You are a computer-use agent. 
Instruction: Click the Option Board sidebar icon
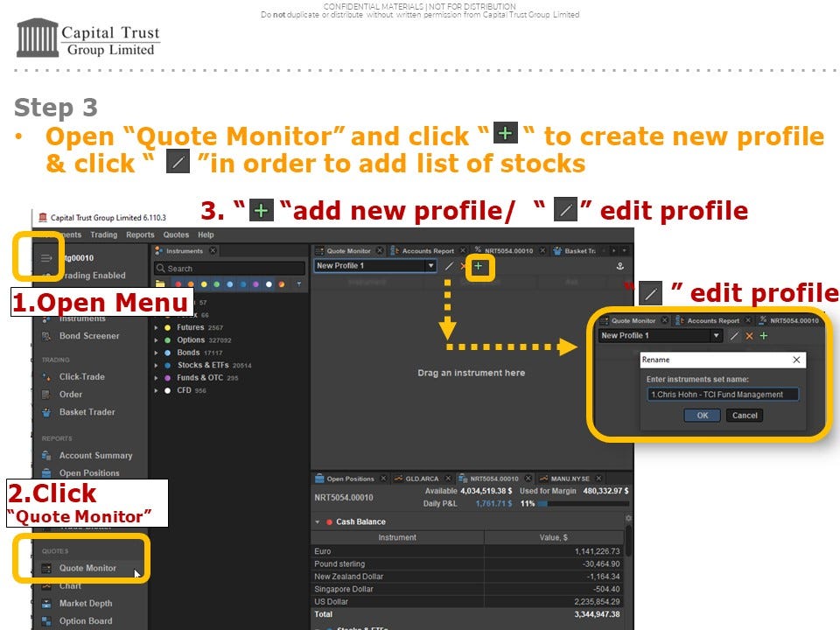tap(46, 621)
